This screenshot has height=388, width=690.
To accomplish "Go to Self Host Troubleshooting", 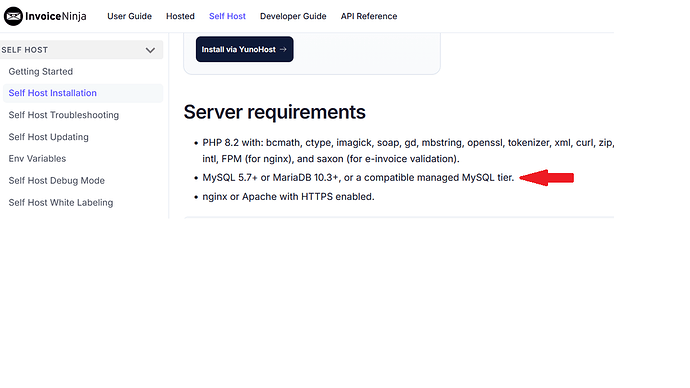I will pos(63,115).
